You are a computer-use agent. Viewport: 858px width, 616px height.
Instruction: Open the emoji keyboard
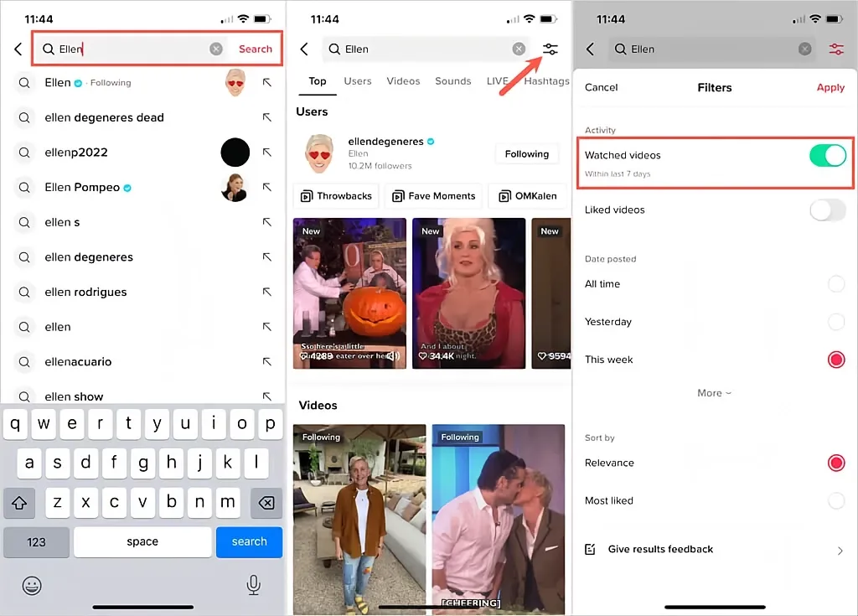[x=32, y=584]
